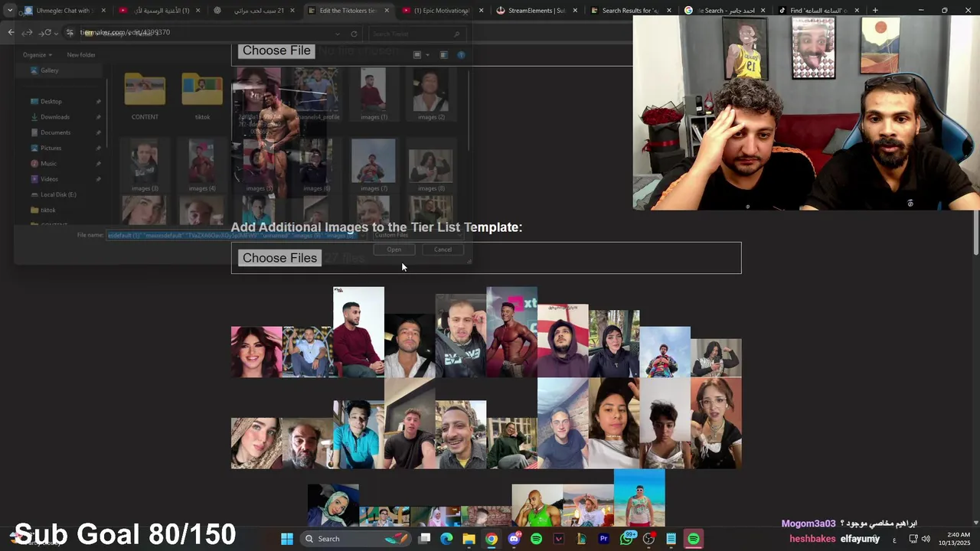
Task: Reload the page with the refresh icon
Action: (47, 32)
